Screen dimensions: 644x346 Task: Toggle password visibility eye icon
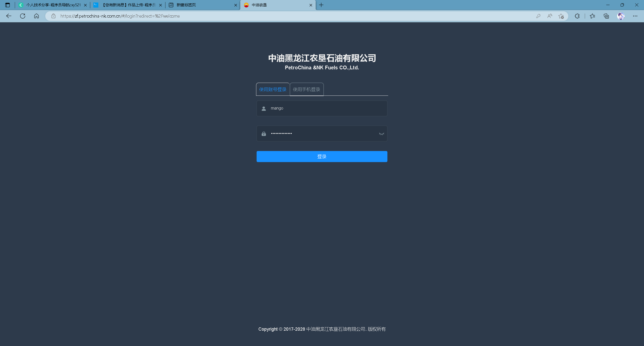coord(381,134)
